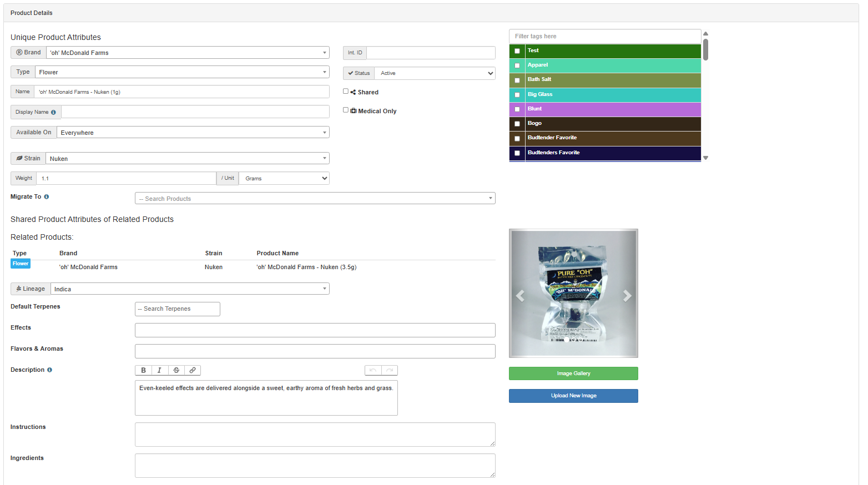The height and width of the screenshot is (485, 868).
Task: Click the Brand column header in Related Products
Action: [x=68, y=253]
